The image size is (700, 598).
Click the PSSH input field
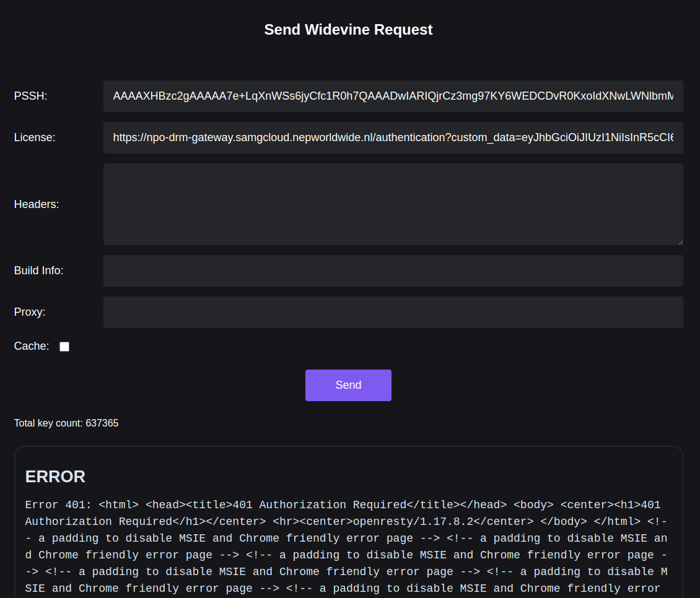point(393,96)
